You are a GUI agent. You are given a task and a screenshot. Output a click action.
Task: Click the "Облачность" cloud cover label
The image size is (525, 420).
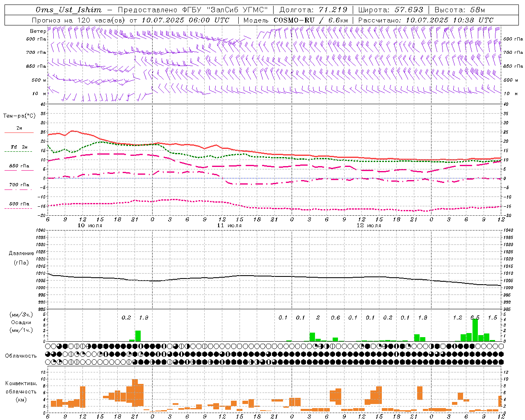pyautogui.click(x=21, y=356)
